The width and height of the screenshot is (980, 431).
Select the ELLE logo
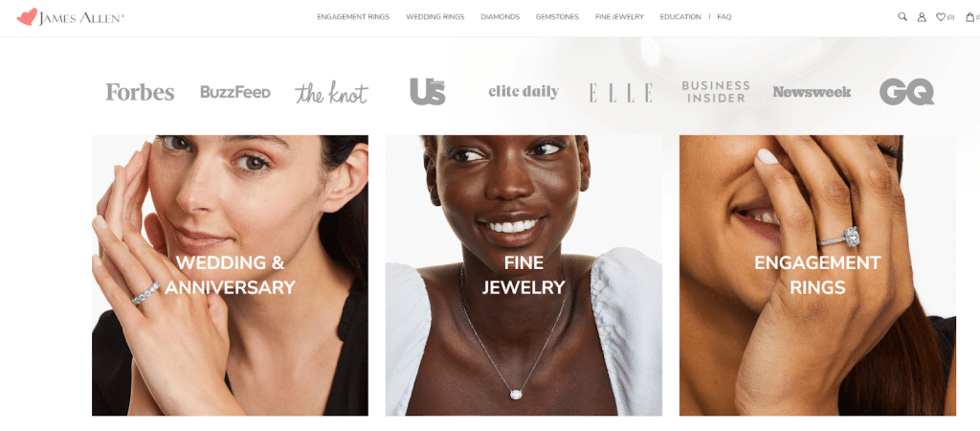coord(620,93)
